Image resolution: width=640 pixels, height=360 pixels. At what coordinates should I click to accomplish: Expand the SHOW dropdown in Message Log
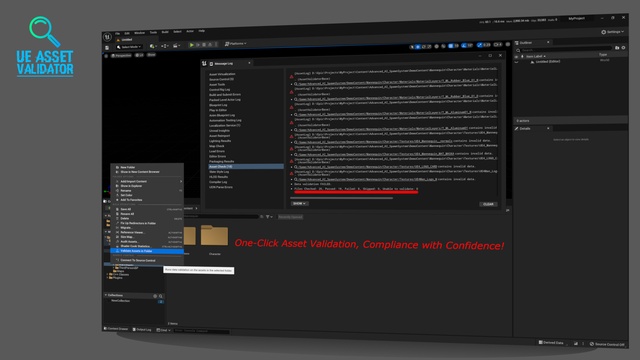[x=299, y=203]
